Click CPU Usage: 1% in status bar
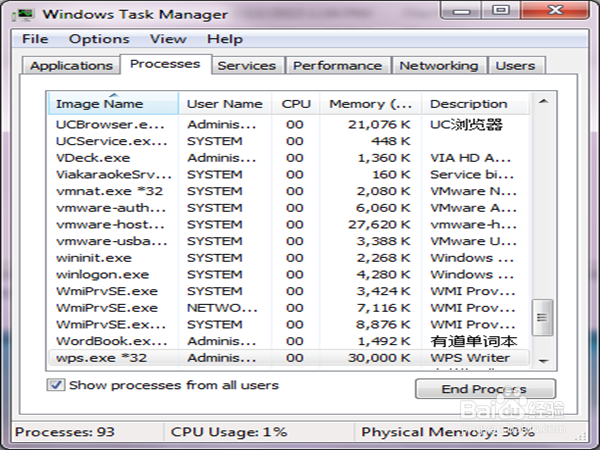The height and width of the screenshot is (450, 600). pos(229,432)
